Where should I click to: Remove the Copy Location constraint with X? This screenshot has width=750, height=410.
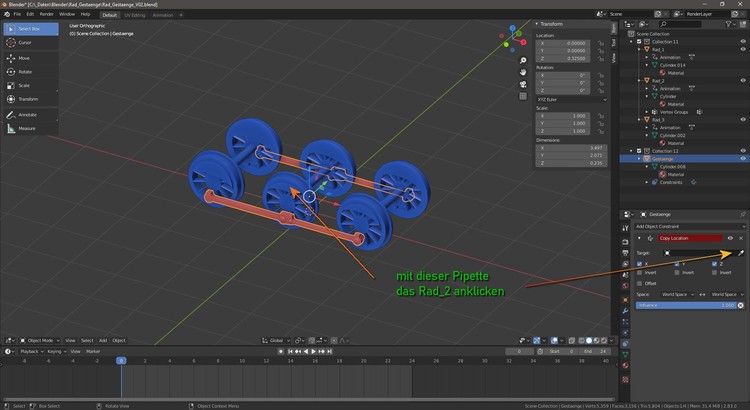741,238
